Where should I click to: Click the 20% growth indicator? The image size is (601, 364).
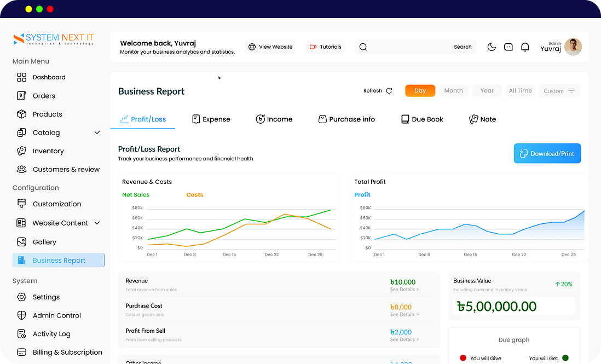pyautogui.click(x=563, y=284)
